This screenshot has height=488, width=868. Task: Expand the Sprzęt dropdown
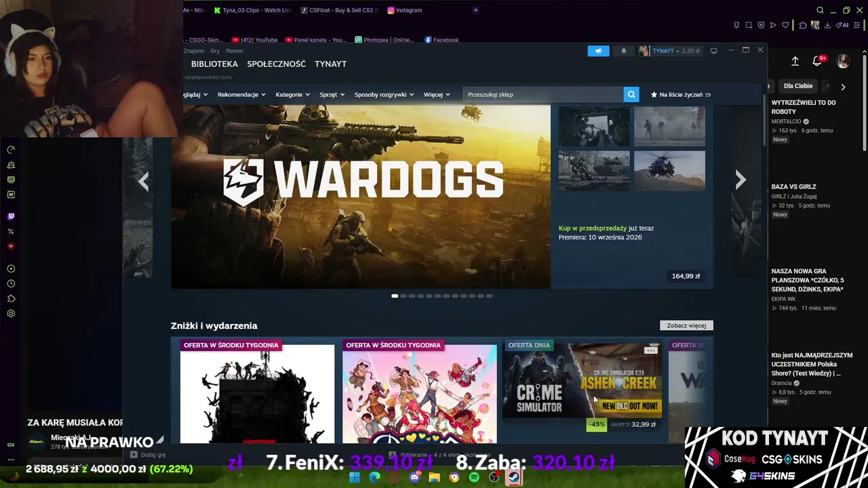point(332,95)
